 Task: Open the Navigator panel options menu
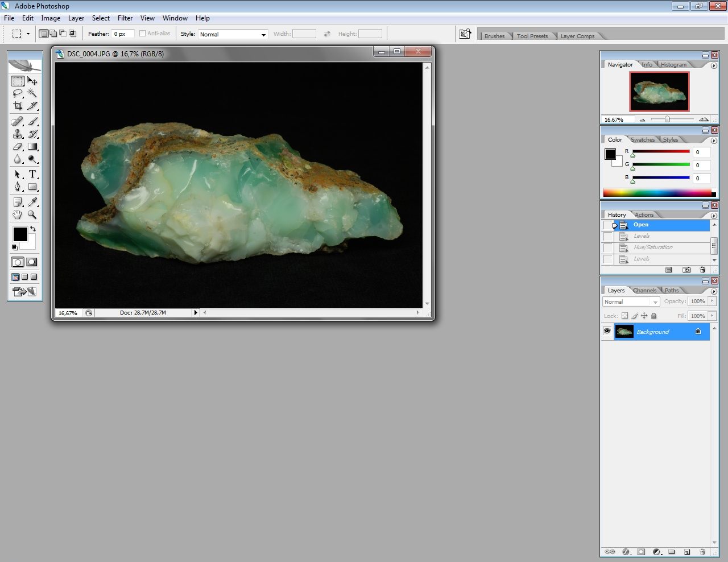click(714, 65)
